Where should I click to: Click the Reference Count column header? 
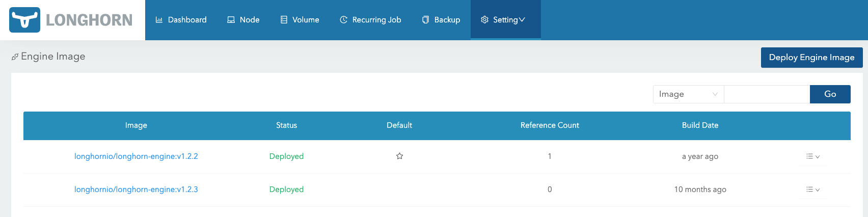click(x=550, y=125)
